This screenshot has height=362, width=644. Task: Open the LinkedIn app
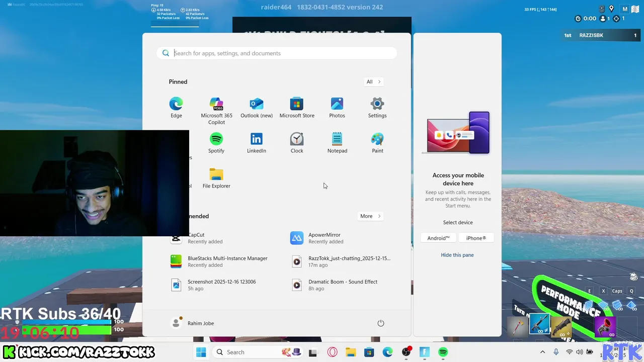tap(257, 143)
